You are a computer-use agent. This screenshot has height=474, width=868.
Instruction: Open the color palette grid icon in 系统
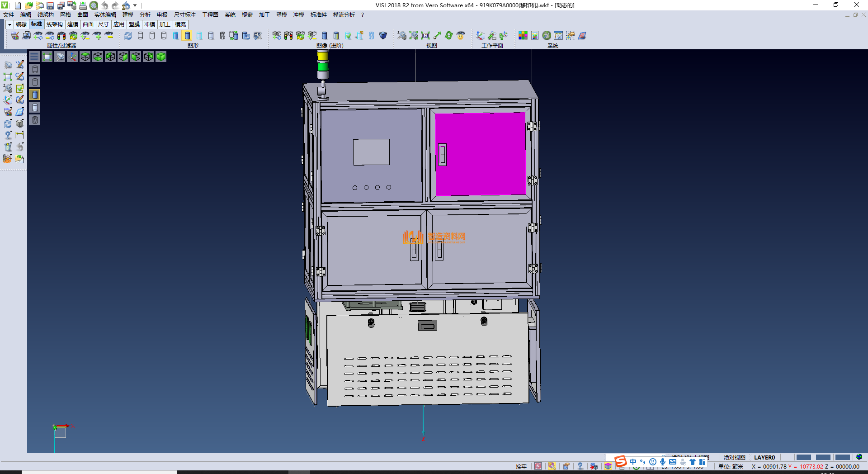(x=523, y=35)
